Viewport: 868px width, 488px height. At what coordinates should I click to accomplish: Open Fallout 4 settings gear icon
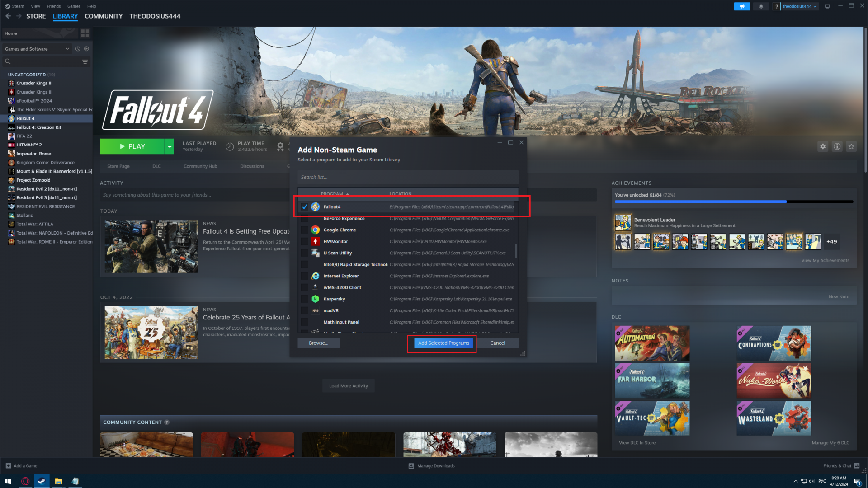coord(823,146)
